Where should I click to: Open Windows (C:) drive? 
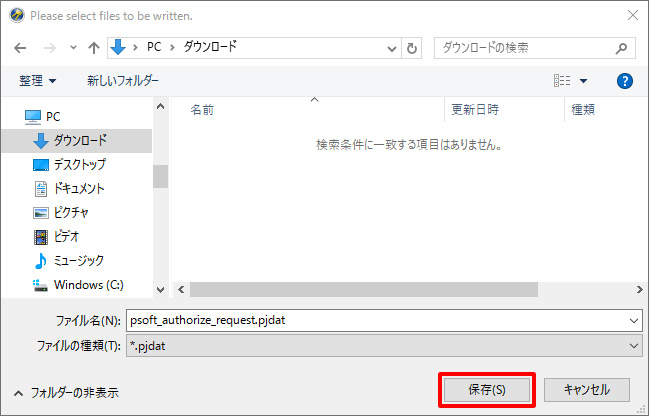(x=87, y=284)
